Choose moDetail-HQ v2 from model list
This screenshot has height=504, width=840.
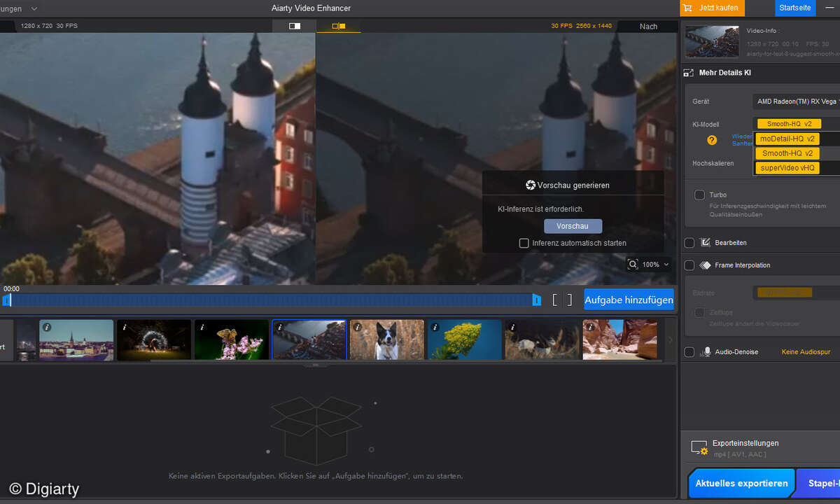787,139
